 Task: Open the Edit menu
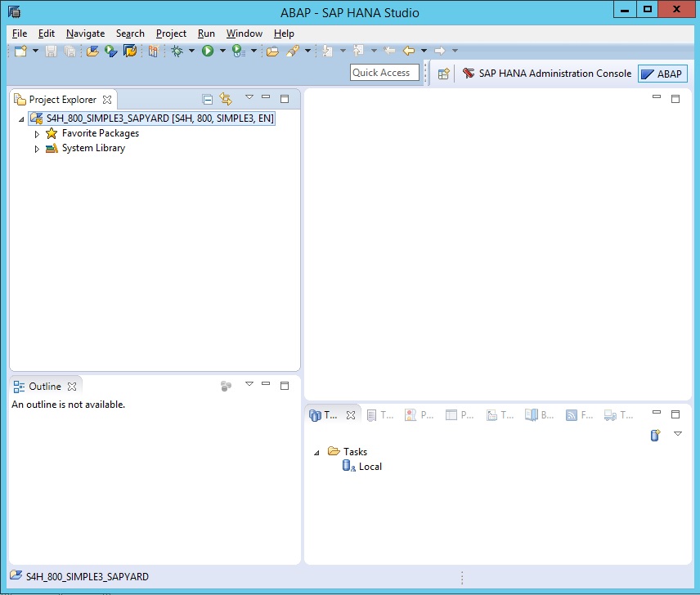47,34
